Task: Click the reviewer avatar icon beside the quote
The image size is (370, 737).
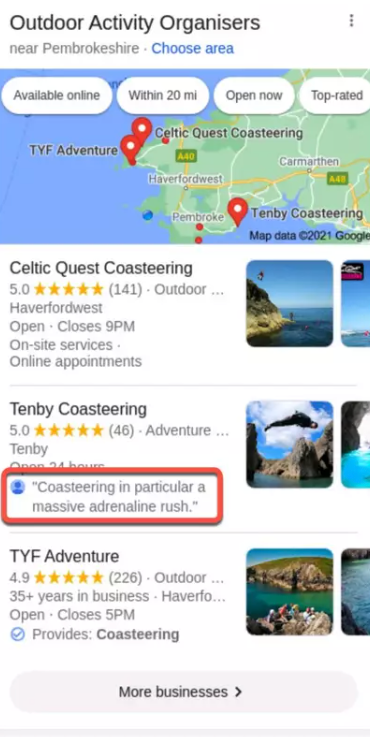Action: click(x=18, y=487)
